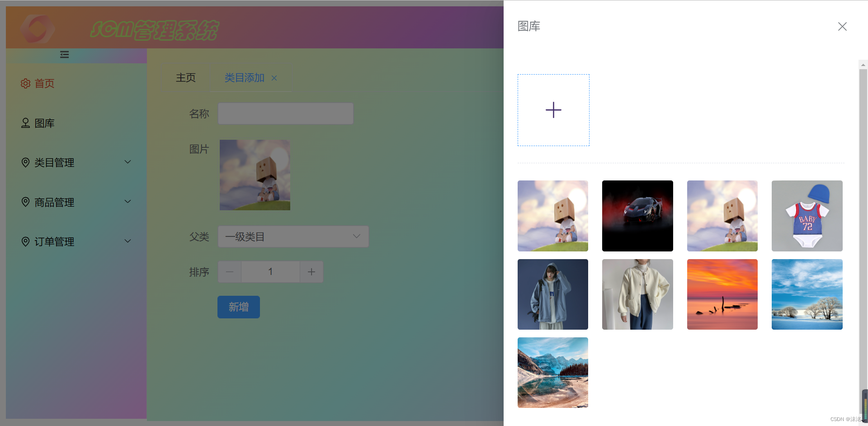Open the 父类 一级类目 dropdown

(293, 237)
